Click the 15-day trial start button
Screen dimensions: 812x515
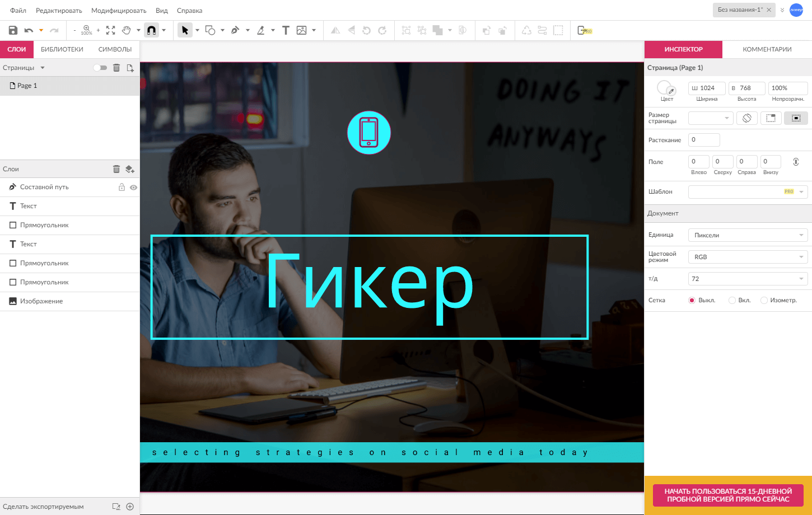pos(728,495)
